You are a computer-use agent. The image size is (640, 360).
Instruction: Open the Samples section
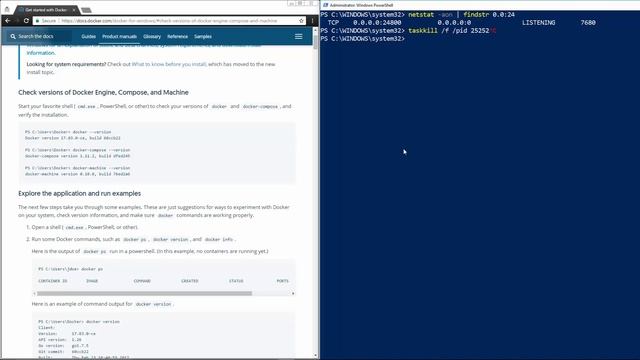point(203,36)
